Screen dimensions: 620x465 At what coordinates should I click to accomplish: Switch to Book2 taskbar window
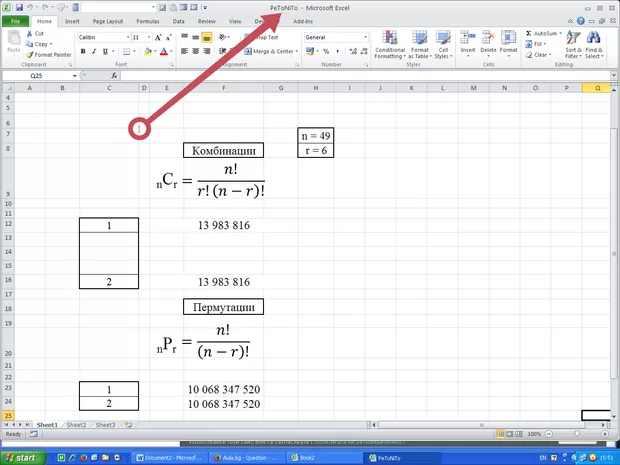[x=324, y=458]
